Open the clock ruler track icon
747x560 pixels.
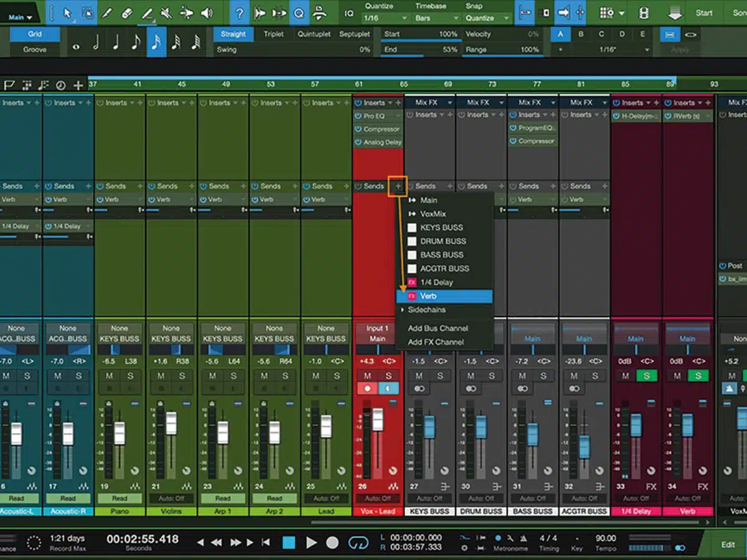coord(60,85)
